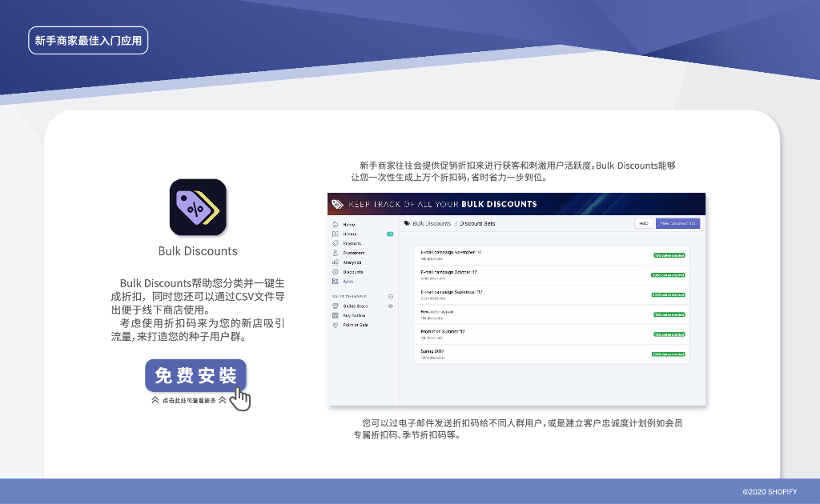Viewport: 820px width, 504px height.
Task: Open Promotion Summer '17 discount set
Action: pyautogui.click(x=552, y=334)
